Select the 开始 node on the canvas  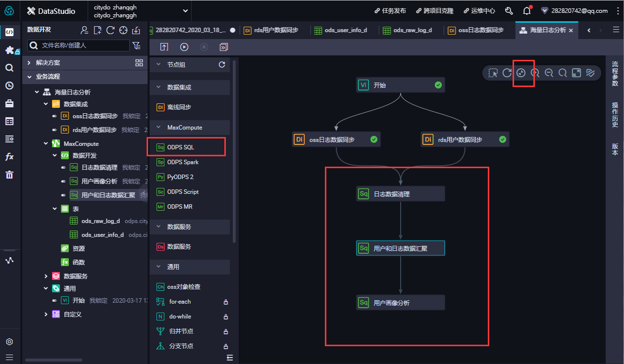point(401,85)
